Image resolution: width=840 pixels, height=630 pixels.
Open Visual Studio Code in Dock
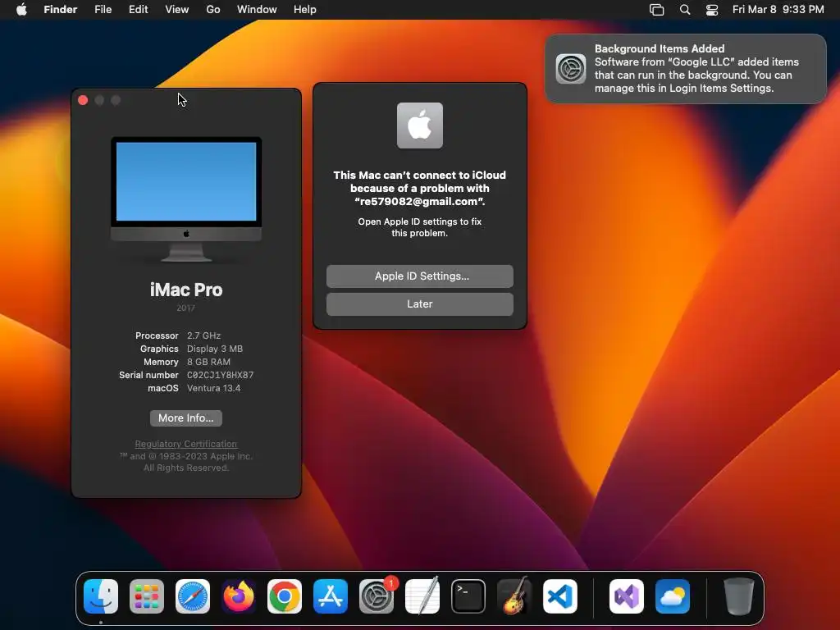[560, 596]
